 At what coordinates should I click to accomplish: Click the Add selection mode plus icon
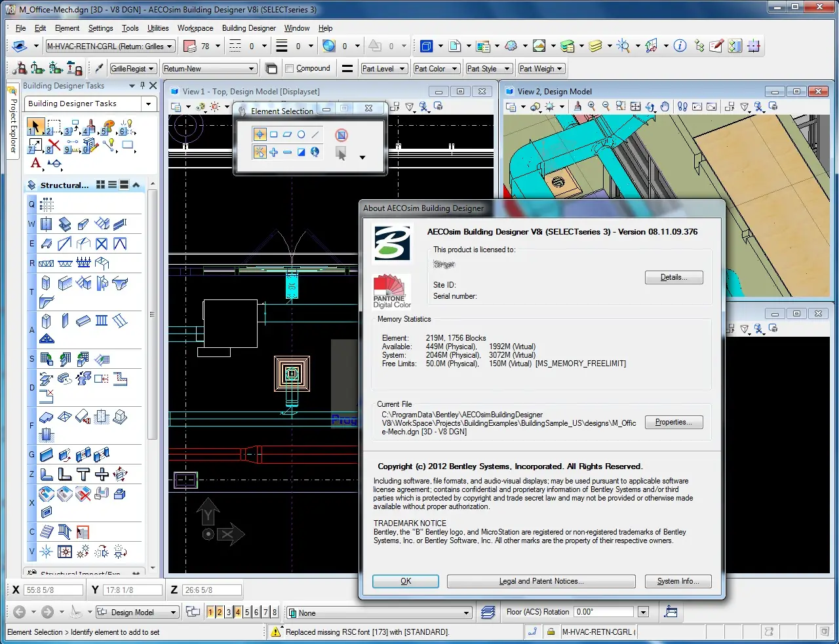click(273, 152)
